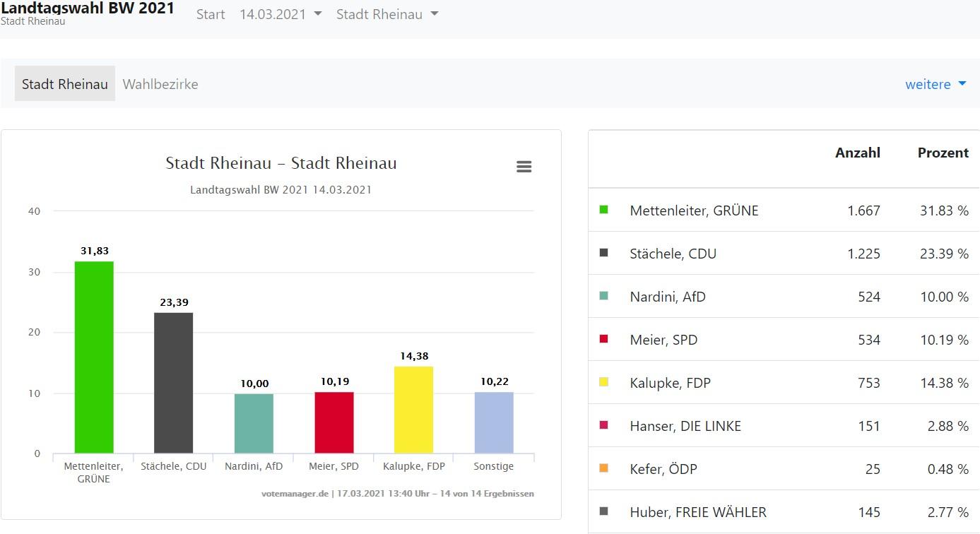The width and height of the screenshot is (980, 534).
Task: Click the Kalupke FDP yellow swatch
Action: tap(603, 382)
